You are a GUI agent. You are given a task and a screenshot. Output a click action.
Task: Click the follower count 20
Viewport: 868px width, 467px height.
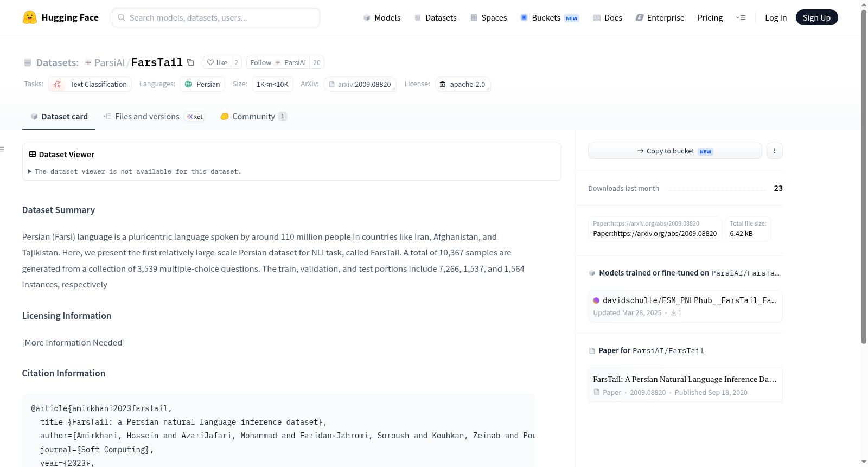[317, 62]
